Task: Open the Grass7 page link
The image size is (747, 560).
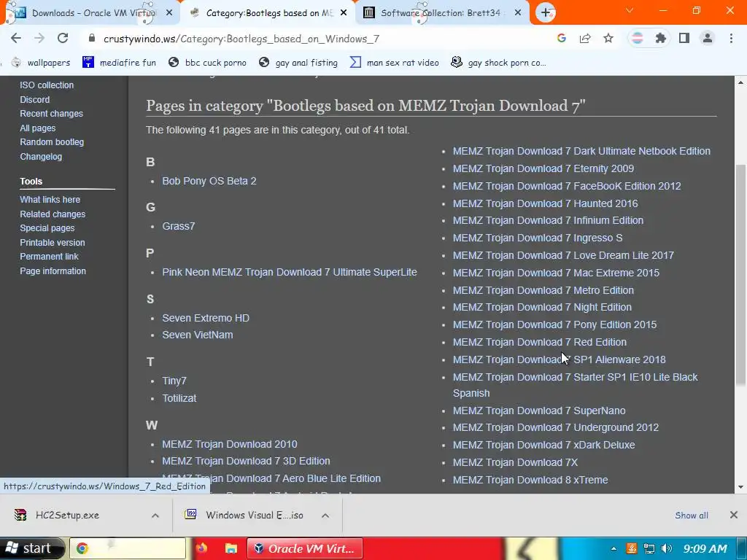Action: (x=179, y=226)
